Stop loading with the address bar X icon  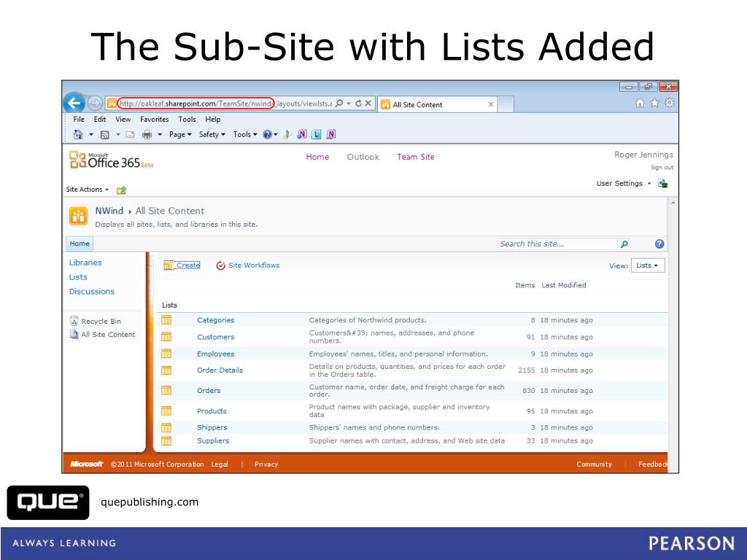[x=368, y=104]
